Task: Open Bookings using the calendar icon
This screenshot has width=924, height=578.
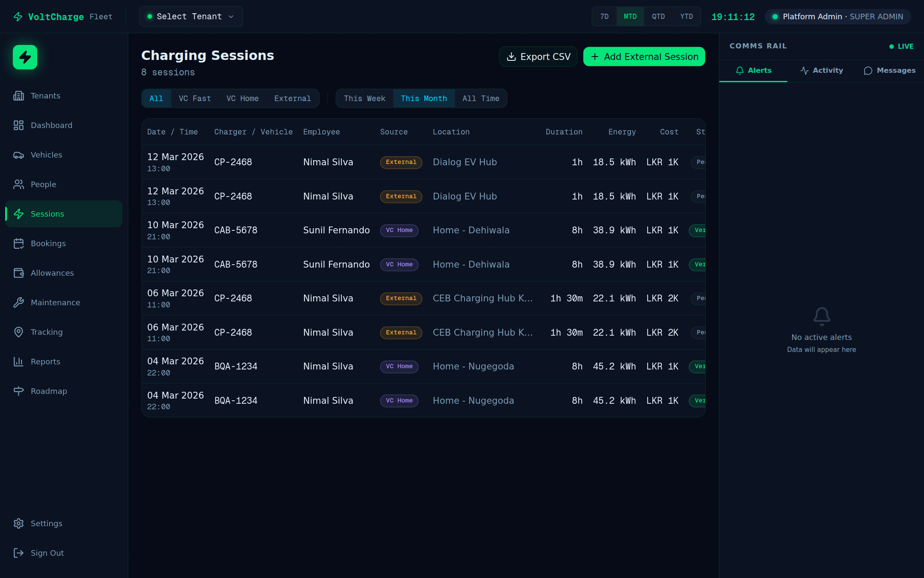Action: pos(18,243)
